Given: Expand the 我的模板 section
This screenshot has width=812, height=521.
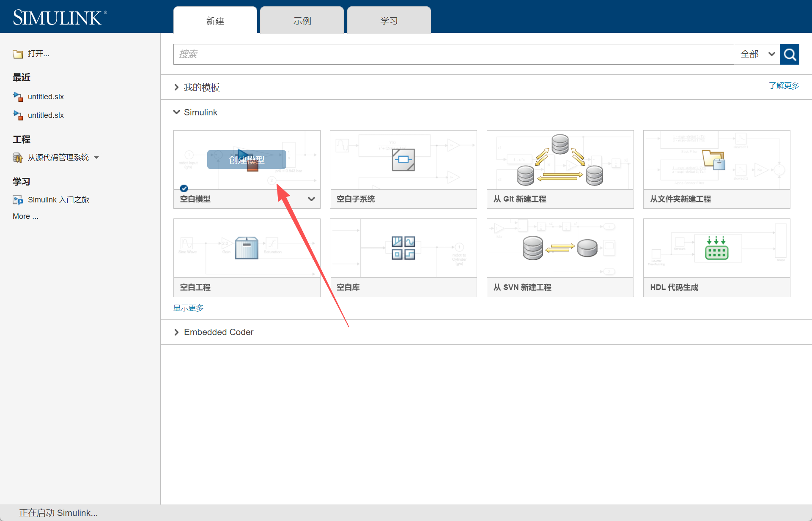Looking at the screenshot, I should pos(176,87).
